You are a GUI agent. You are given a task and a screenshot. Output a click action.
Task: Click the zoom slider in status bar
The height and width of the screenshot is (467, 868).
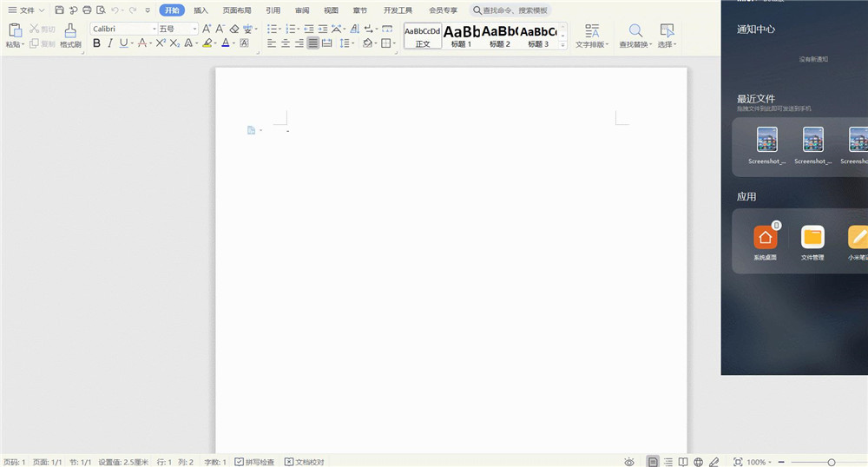pos(831,462)
